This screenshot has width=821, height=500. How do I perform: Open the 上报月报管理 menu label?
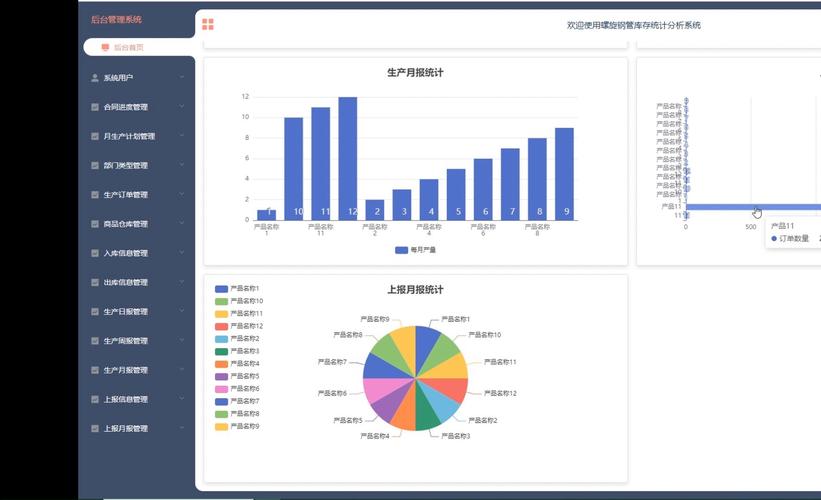tap(126, 428)
